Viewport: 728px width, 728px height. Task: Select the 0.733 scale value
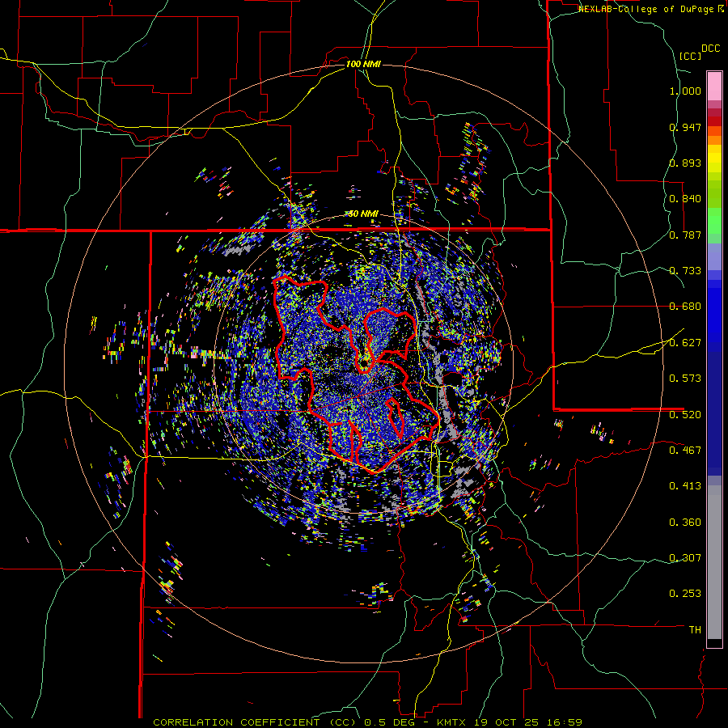(685, 271)
